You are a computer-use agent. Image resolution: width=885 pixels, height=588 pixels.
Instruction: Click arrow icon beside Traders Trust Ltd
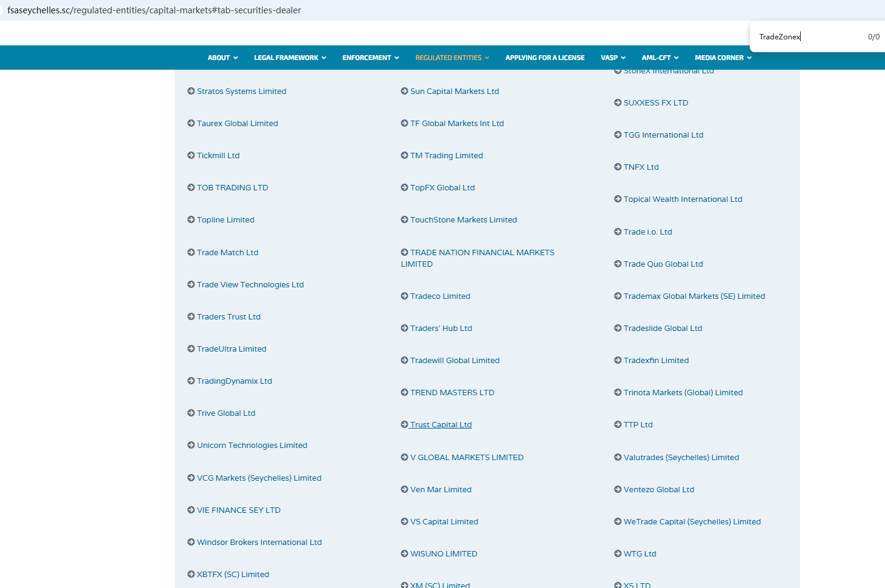(x=191, y=316)
